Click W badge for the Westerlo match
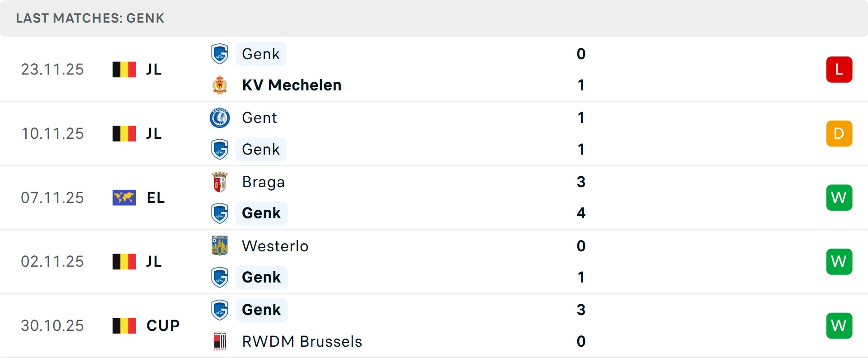The height and width of the screenshot is (358, 868). pyautogui.click(x=839, y=261)
